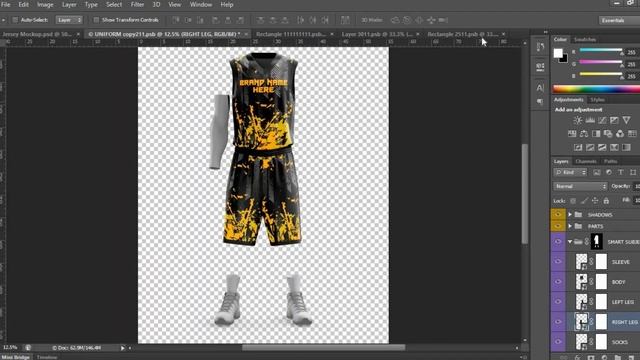Open the Essentials workspace dropdown
The height and width of the screenshot is (360, 640).
tap(619, 20)
